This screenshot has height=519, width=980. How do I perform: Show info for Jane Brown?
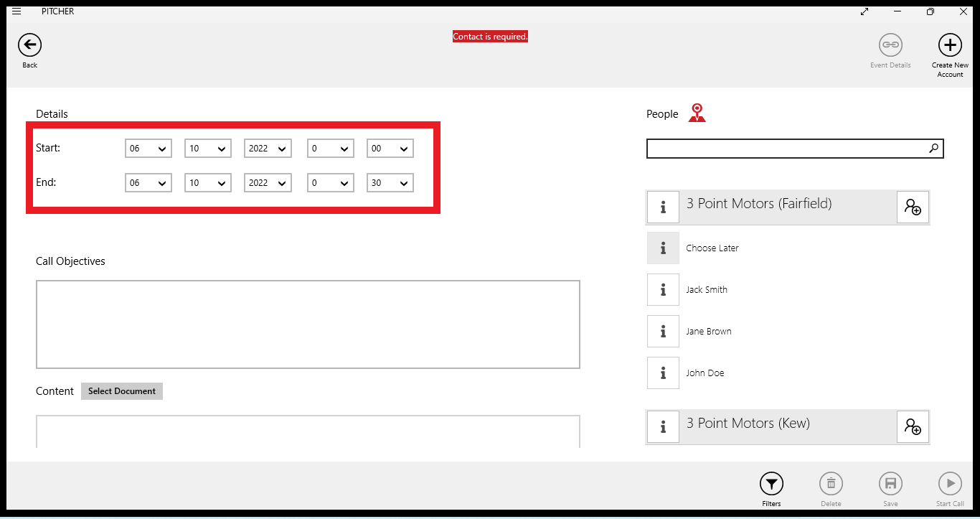click(x=663, y=332)
